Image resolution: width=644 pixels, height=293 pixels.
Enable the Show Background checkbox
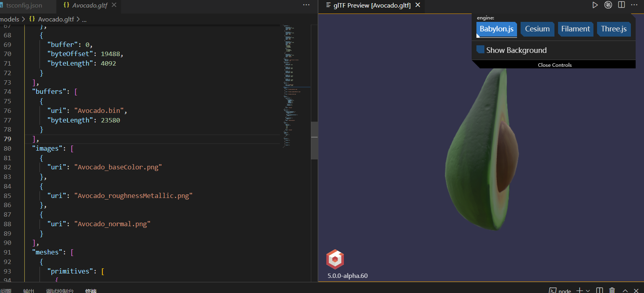[x=480, y=49]
